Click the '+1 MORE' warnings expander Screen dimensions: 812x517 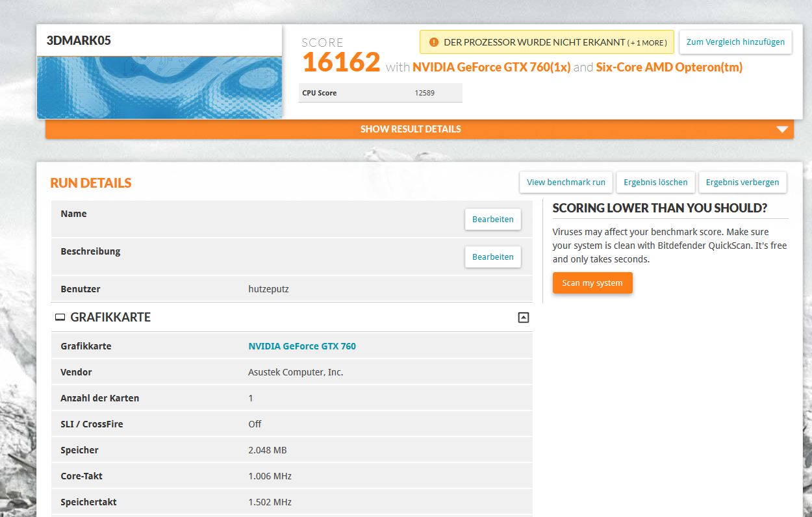click(x=647, y=43)
